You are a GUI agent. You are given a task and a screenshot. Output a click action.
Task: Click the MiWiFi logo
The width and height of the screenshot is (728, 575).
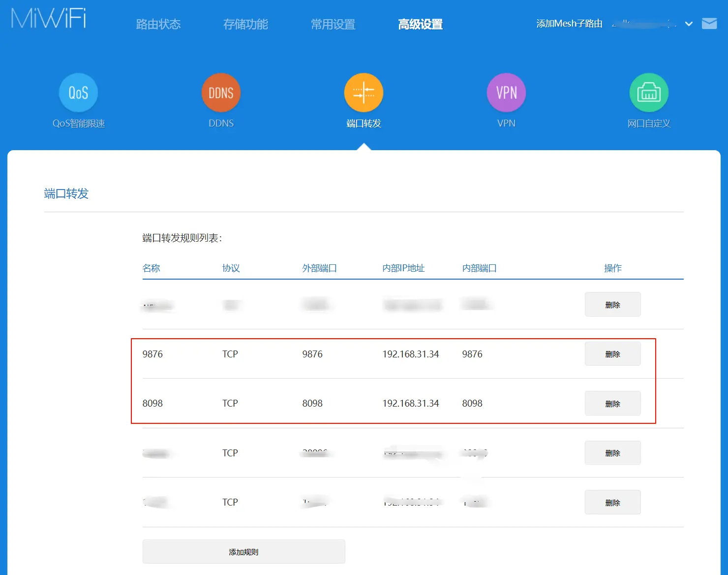click(49, 19)
